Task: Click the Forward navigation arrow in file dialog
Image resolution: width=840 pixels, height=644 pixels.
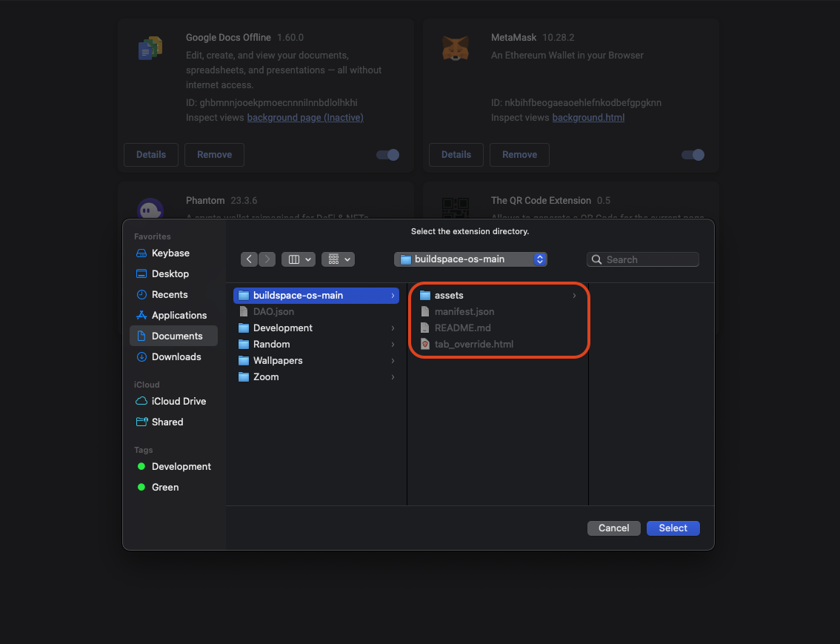Action: coord(267,259)
